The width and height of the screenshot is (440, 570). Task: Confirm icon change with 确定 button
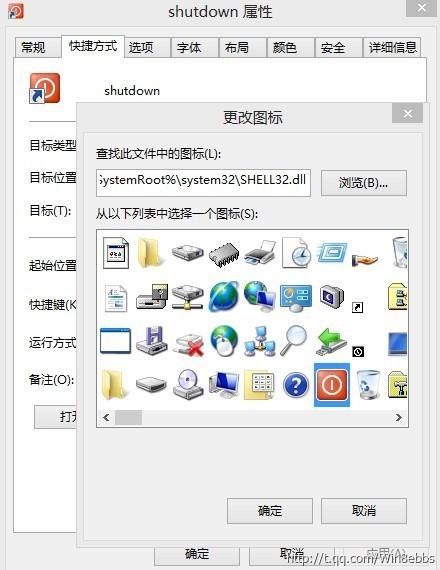pos(270,511)
